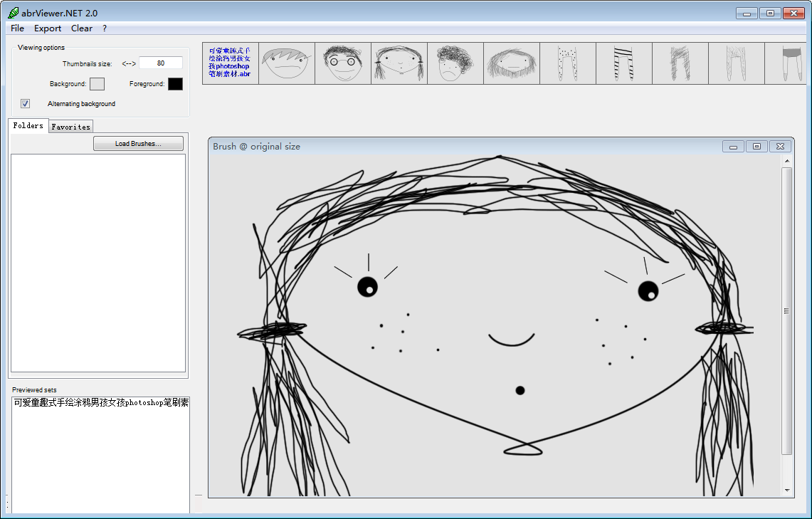
Task: Click scroll up arrow in Brush window
Action: click(x=787, y=161)
